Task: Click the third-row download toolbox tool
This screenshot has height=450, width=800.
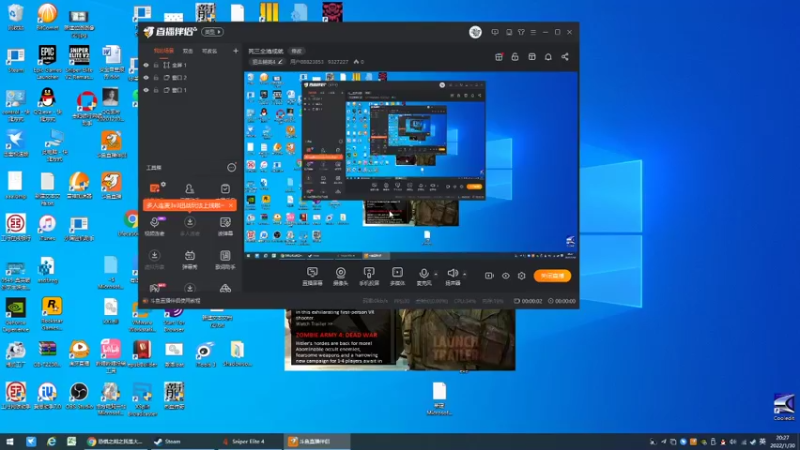Action: pyautogui.click(x=155, y=259)
